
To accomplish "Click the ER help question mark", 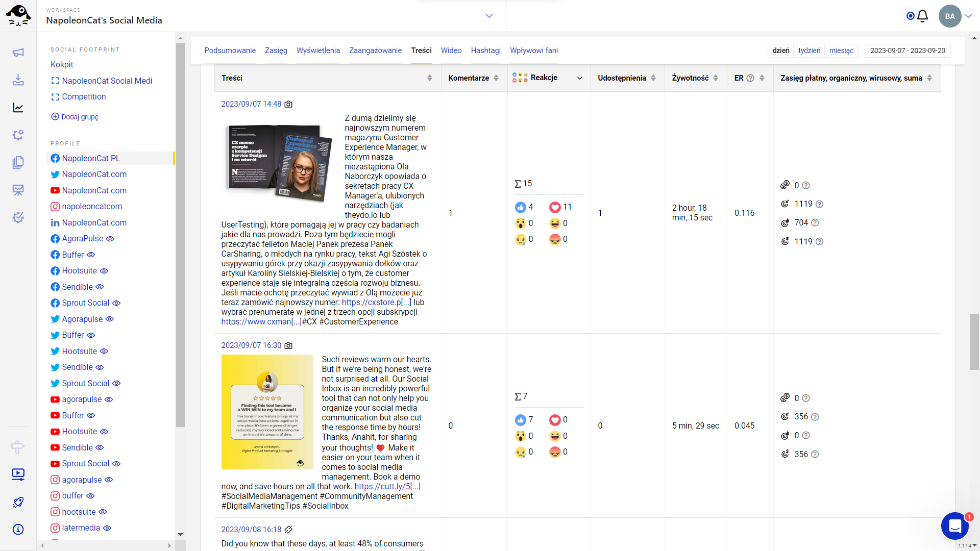I will [750, 78].
